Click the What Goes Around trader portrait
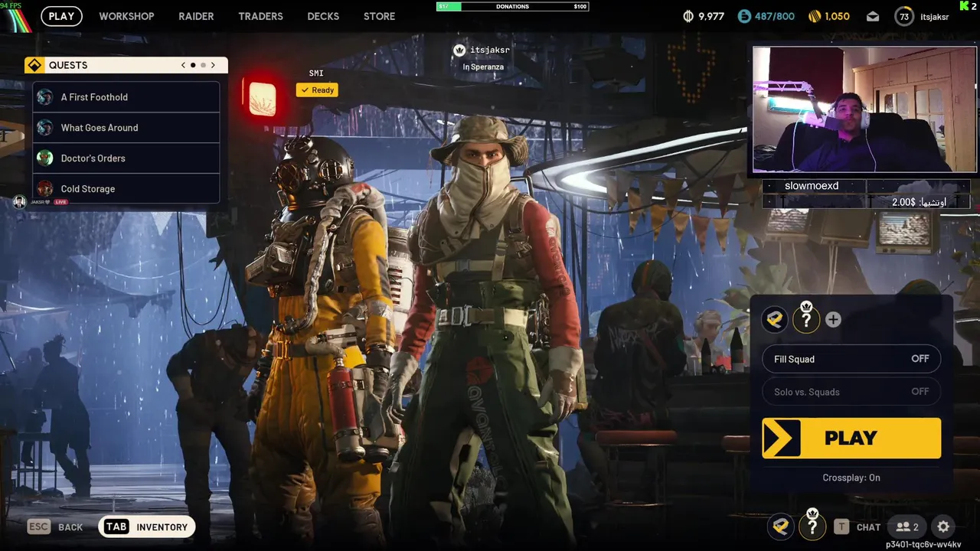This screenshot has width=980, height=551. (x=45, y=128)
